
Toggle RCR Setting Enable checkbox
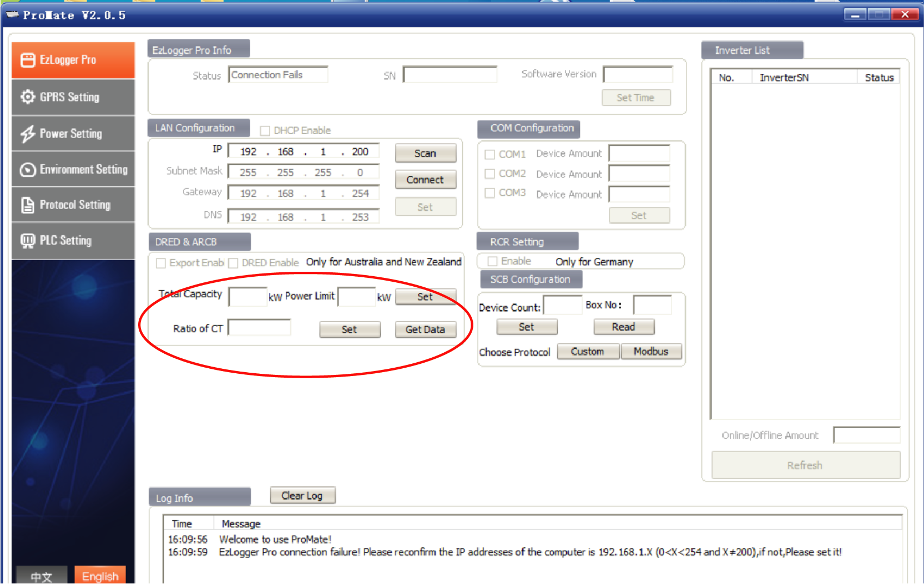click(492, 261)
